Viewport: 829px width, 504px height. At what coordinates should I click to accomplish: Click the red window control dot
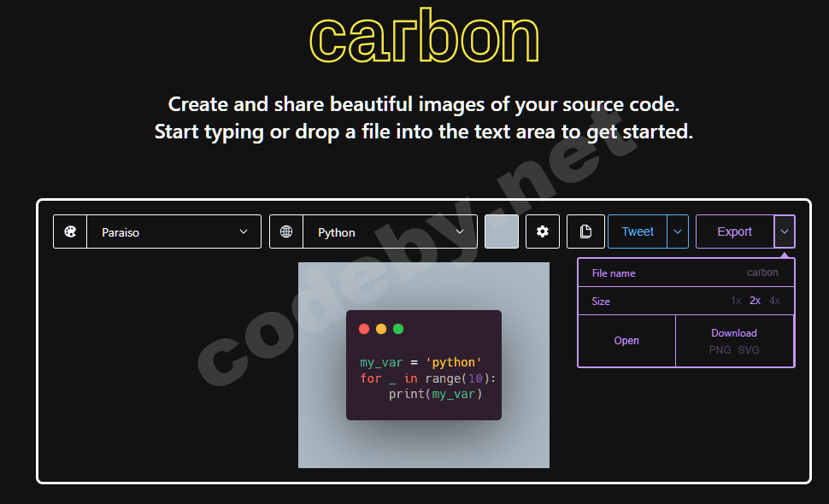pos(364,329)
